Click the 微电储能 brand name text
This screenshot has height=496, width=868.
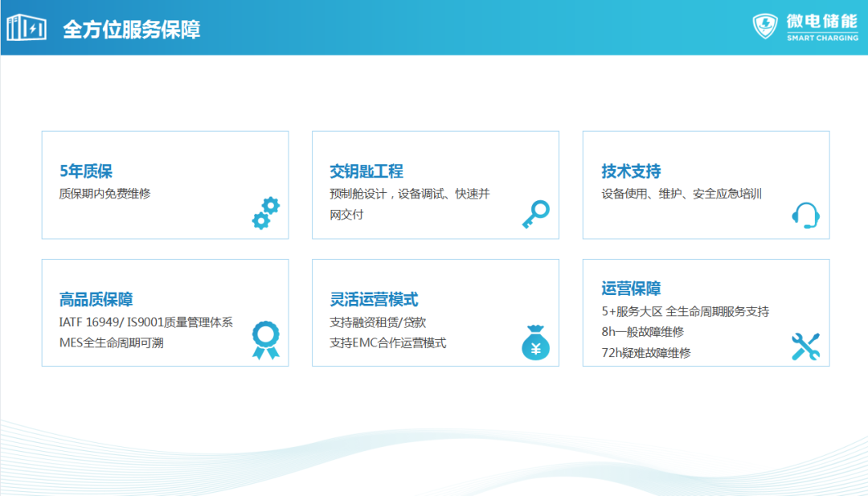point(822,22)
